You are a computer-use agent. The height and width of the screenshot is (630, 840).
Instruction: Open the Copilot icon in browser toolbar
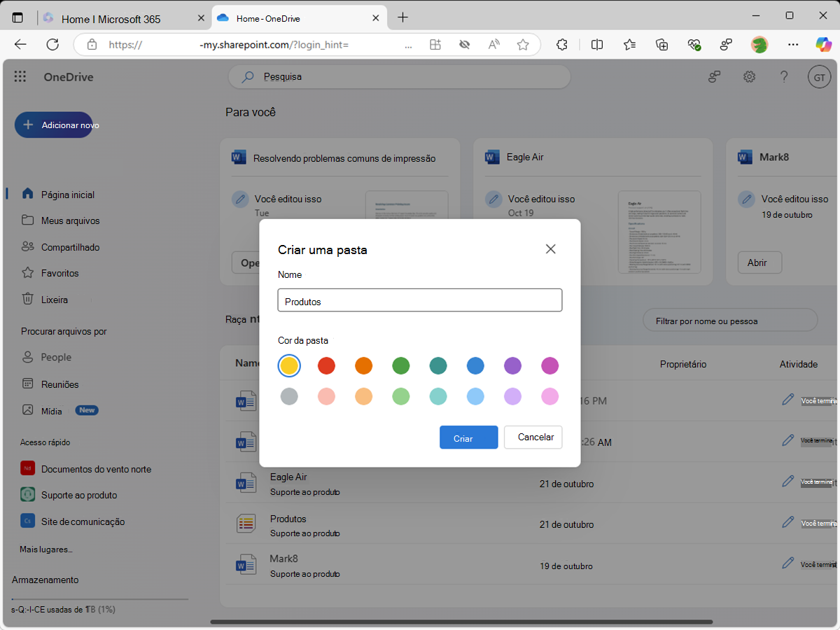pyautogui.click(x=823, y=44)
